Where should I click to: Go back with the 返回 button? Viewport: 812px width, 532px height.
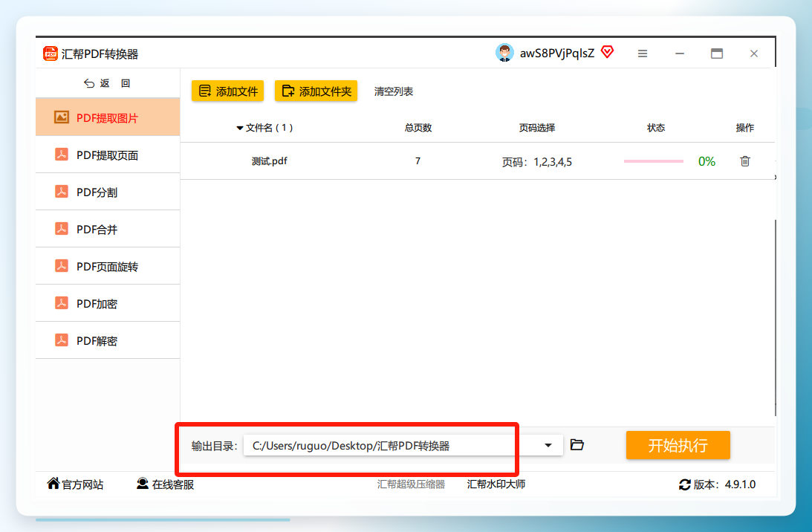click(x=107, y=83)
